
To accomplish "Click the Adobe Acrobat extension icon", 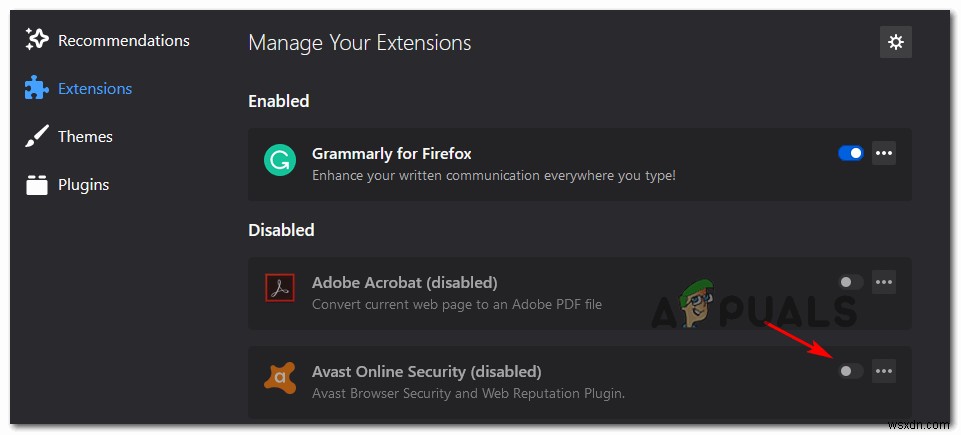I will pyautogui.click(x=278, y=289).
